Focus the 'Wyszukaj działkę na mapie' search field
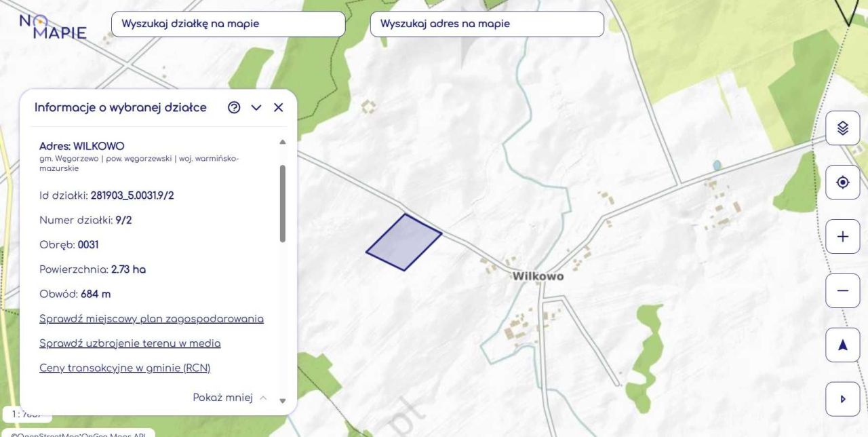 228,24
